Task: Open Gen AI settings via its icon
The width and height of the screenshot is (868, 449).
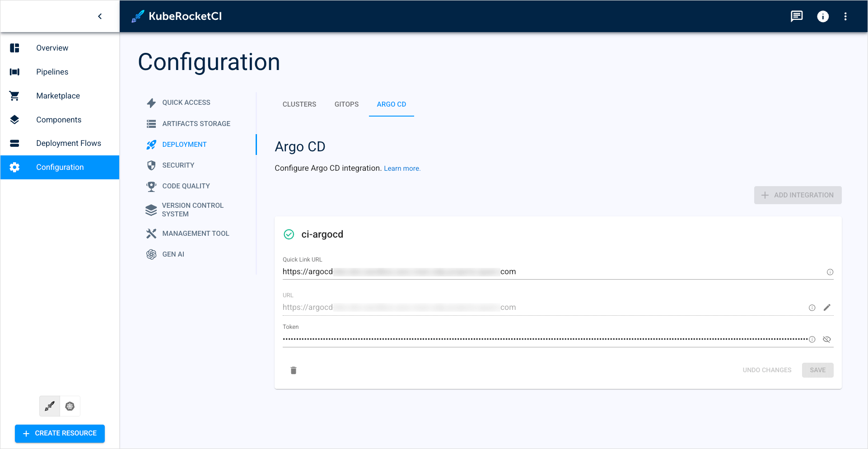Action: [x=152, y=254]
